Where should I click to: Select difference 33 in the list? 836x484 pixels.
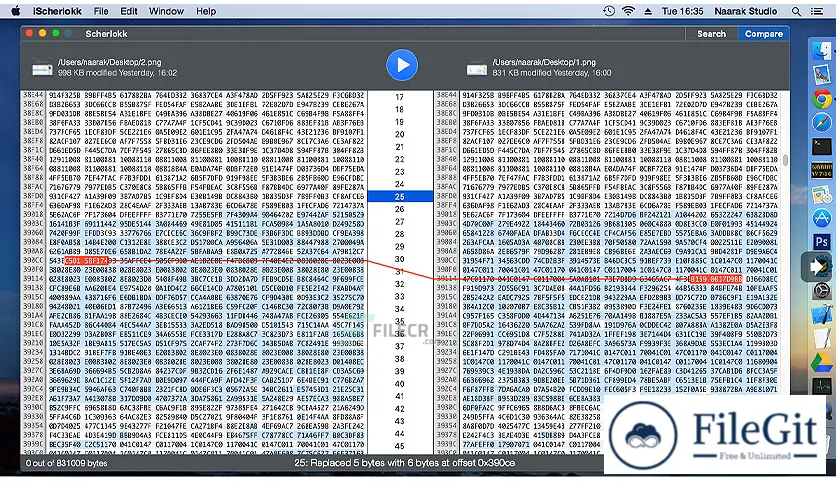(x=399, y=296)
